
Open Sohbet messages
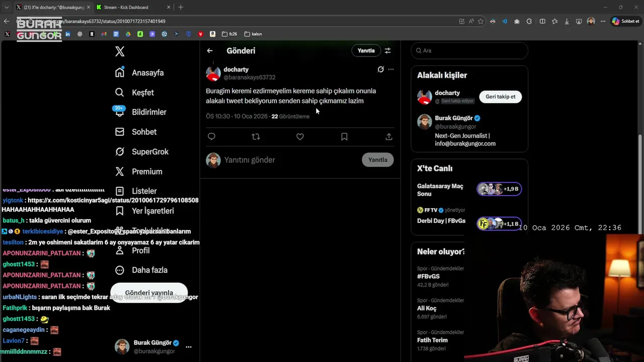tap(136, 132)
